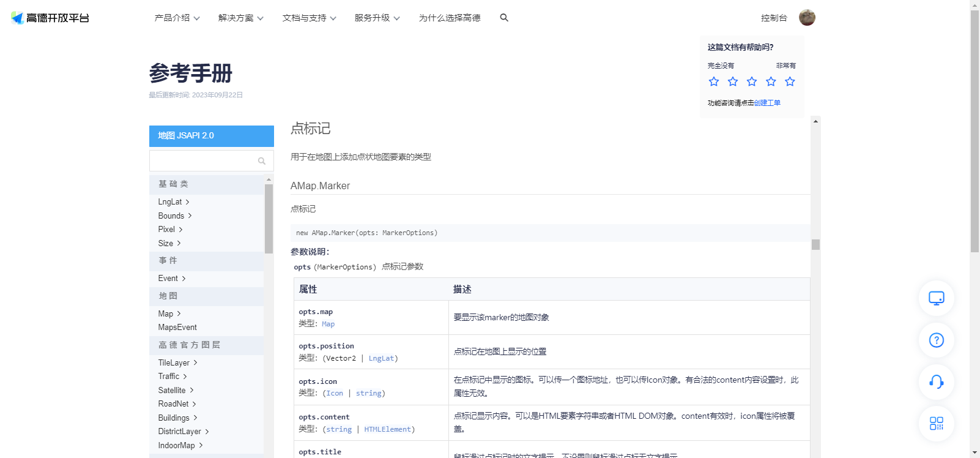Open the floating question mark help button
This screenshot has height=458, width=980.
(x=937, y=340)
